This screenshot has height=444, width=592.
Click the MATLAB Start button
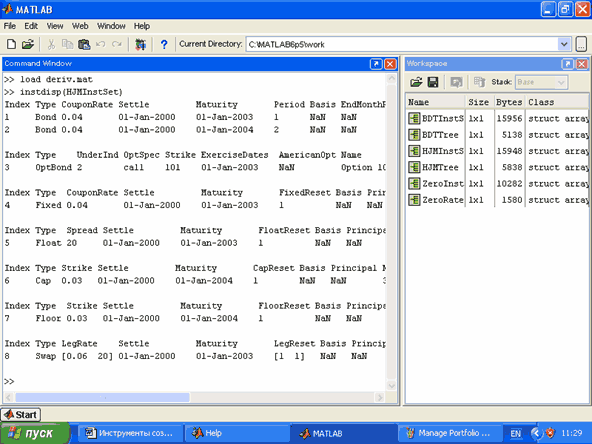(x=21, y=415)
